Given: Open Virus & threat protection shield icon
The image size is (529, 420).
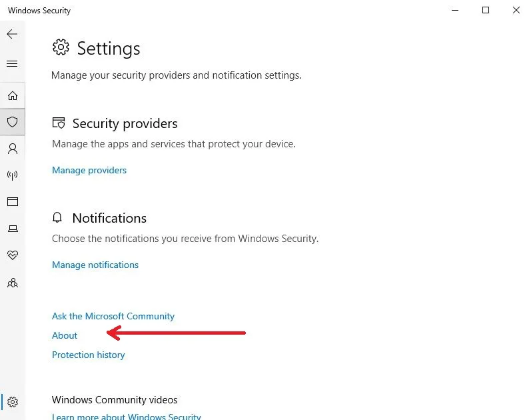Looking at the screenshot, I should (12, 122).
